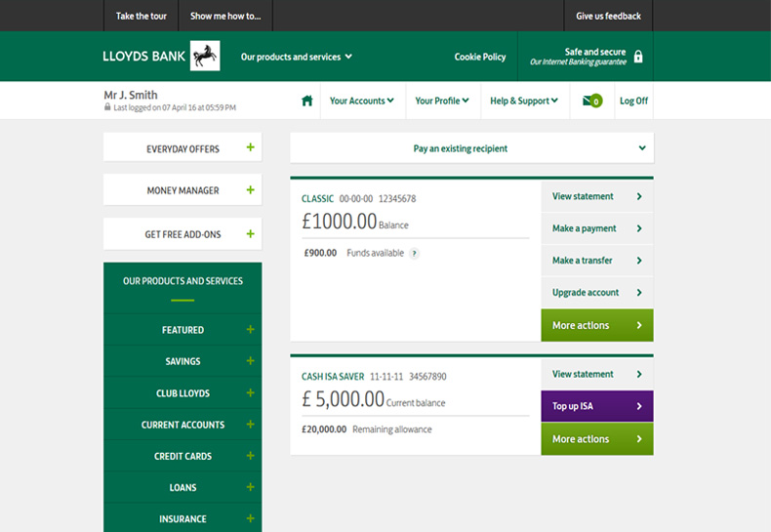Click the £900.00 funds available value
Screen dimensions: 771x532
[x=320, y=253]
